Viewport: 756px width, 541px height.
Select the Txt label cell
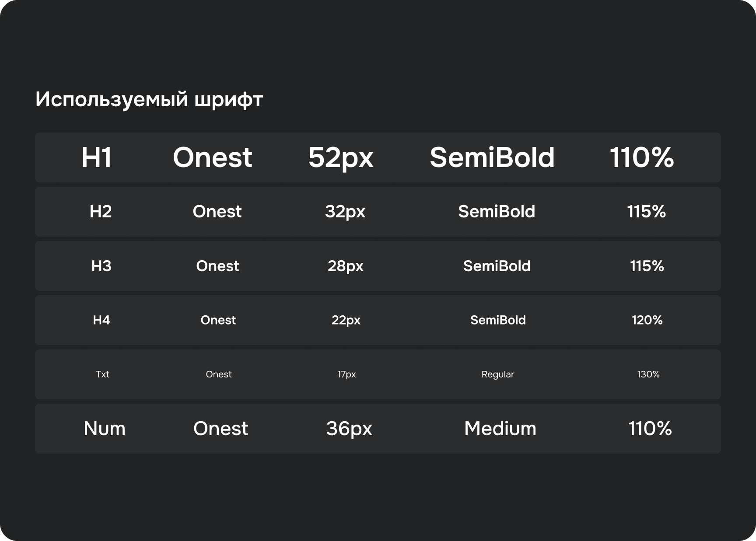pos(102,374)
